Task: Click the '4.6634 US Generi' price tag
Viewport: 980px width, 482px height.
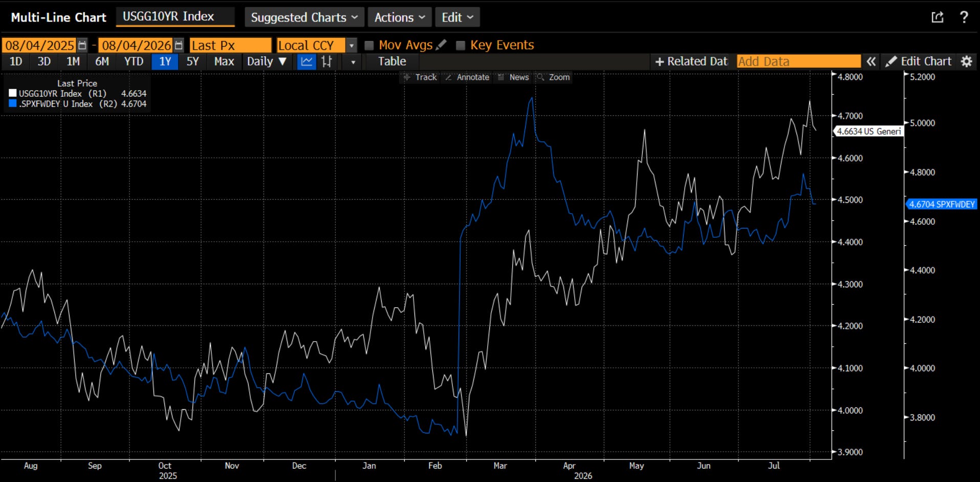Action: pos(868,132)
